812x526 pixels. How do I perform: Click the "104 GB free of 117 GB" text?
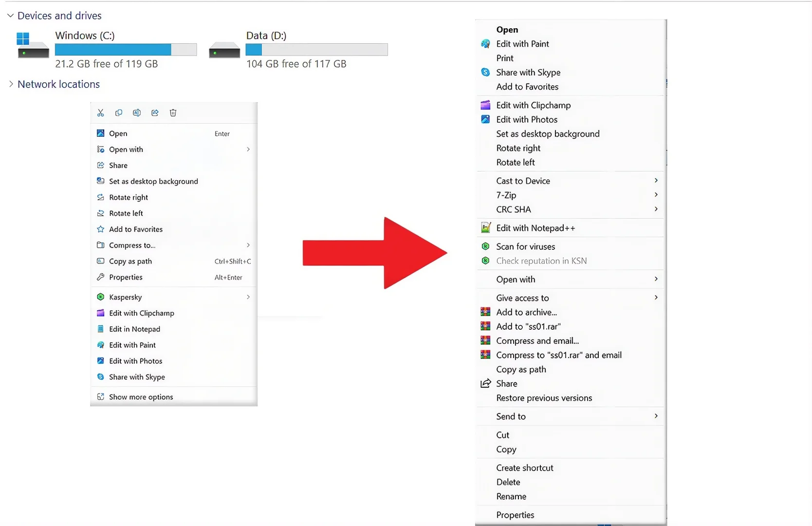point(296,64)
